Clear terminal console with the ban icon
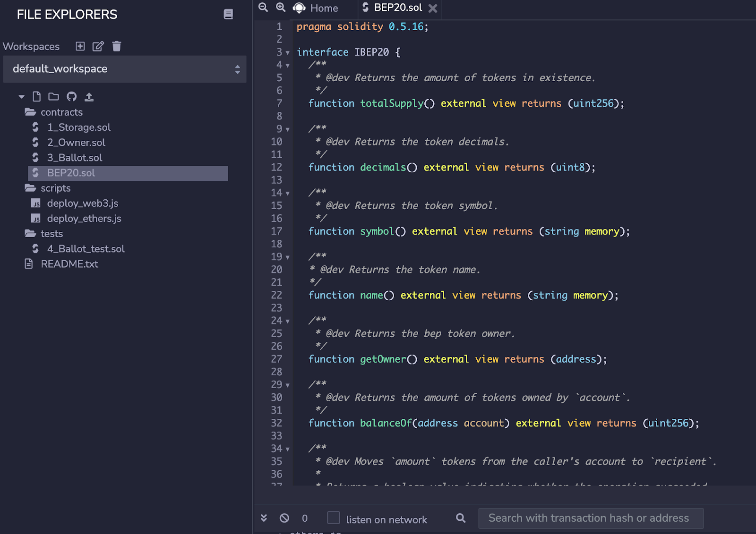This screenshot has width=756, height=534. pyautogui.click(x=284, y=518)
